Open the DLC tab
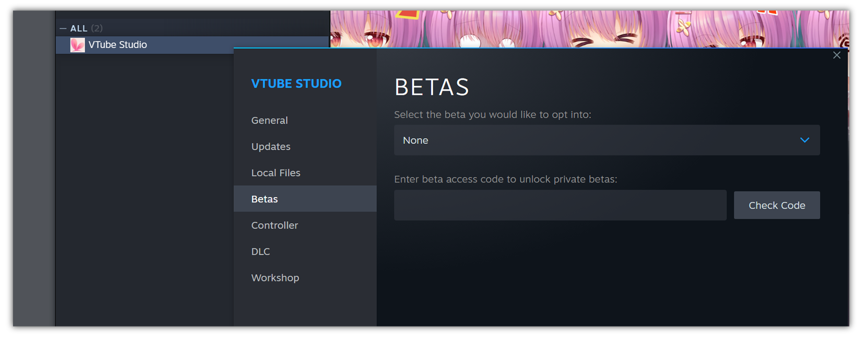This screenshot has height=338, width=868. point(305,251)
